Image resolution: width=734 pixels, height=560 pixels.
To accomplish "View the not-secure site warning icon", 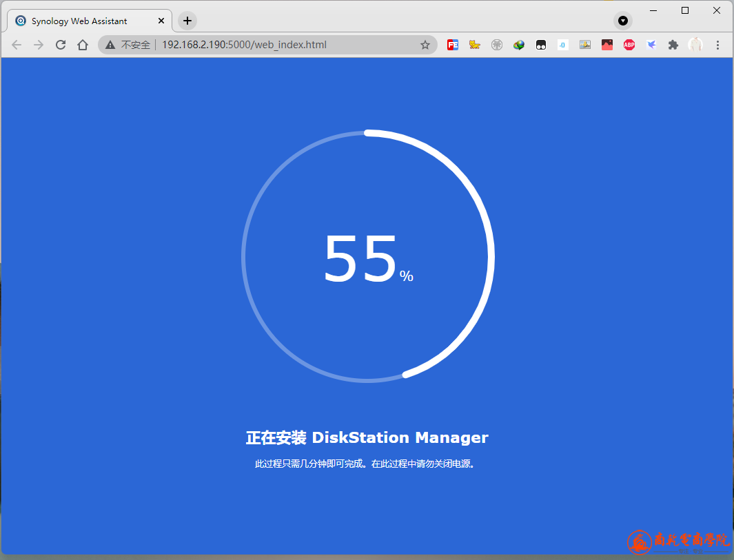I will [x=110, y=45].
